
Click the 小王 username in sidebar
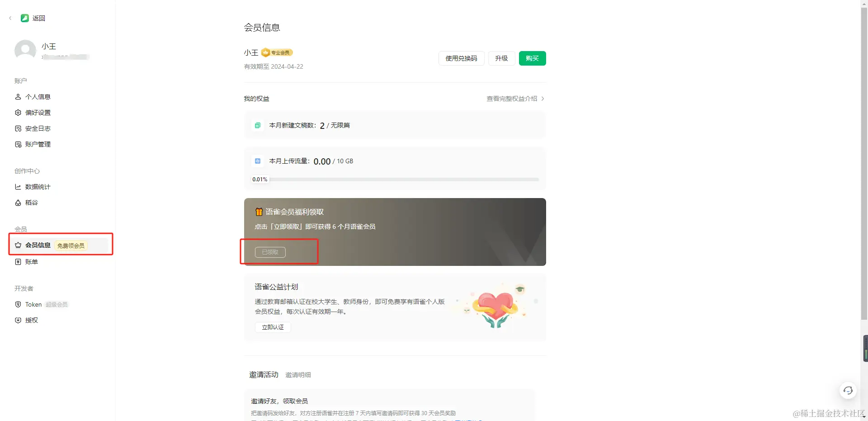tap(49, 46)
